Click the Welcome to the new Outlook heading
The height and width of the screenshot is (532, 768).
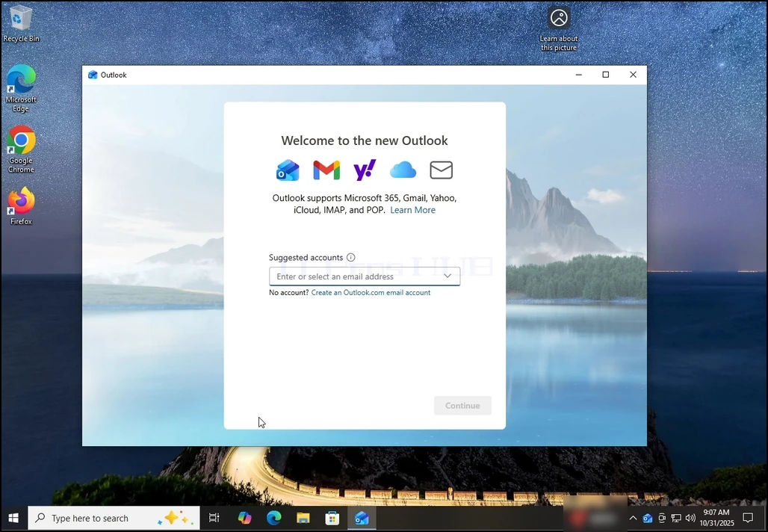point(365,140)
